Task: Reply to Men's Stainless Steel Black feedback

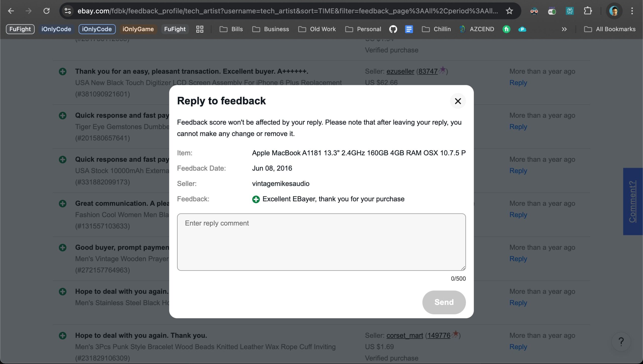Action: click(518, 303)
